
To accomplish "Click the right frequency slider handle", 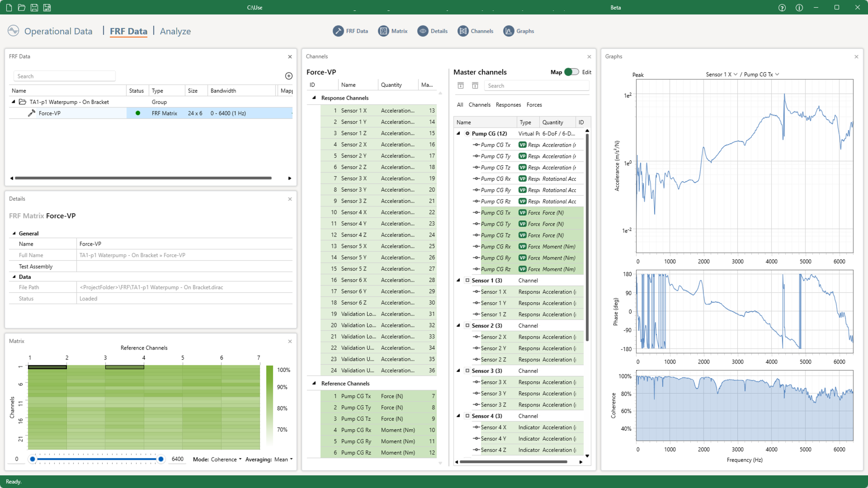I will [161, 460].
